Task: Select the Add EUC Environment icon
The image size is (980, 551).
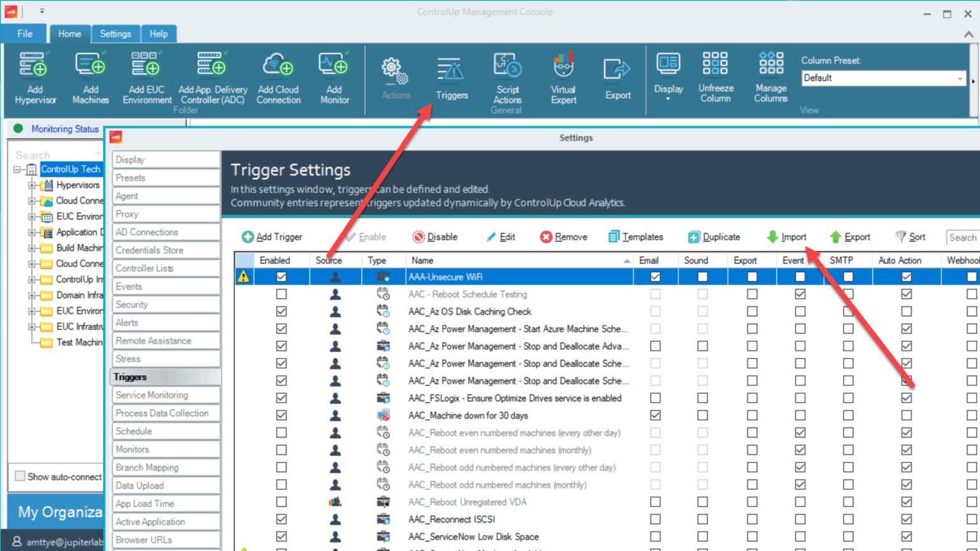Action: 145,75
